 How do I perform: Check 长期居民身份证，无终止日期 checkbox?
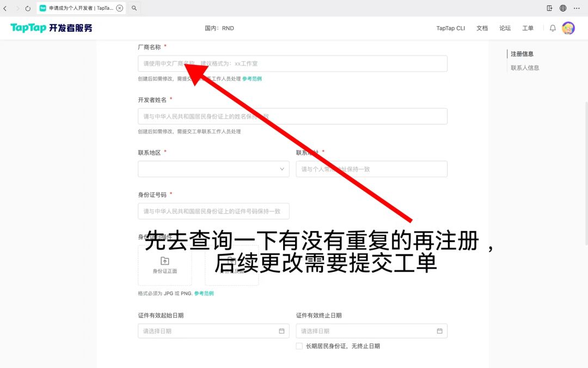point(299,346)
